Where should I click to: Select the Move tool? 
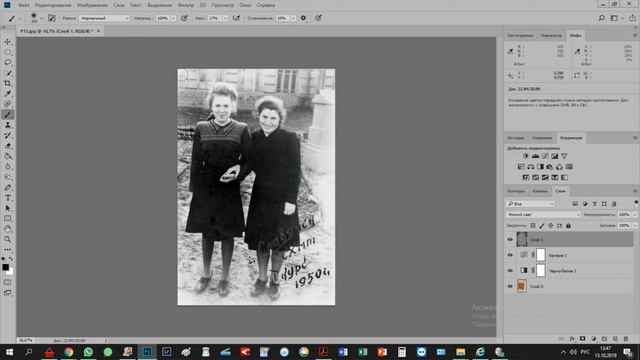pos(8,42)
